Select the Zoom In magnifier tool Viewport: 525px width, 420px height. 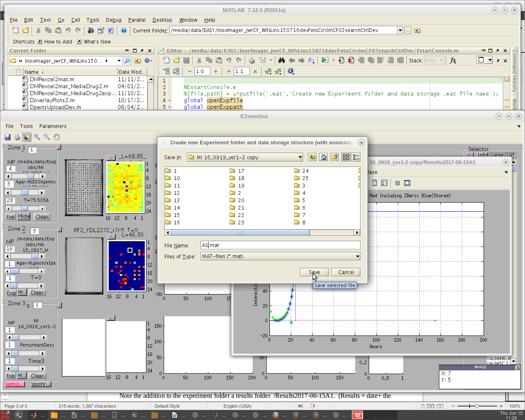(x=37, y=137)
